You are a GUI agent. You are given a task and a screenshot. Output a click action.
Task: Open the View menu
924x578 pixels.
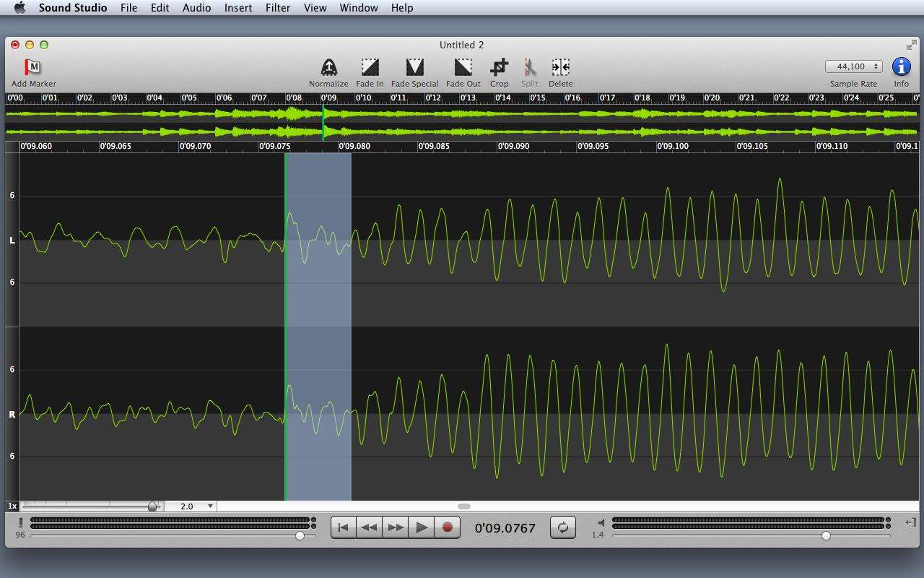coord(315,8)
